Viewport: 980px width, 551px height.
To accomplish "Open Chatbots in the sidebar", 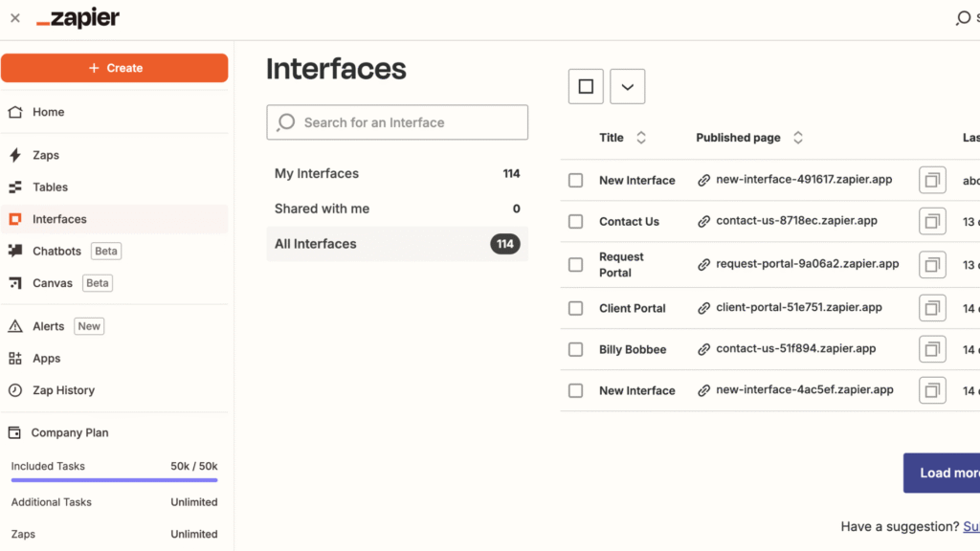I will 115,252.
